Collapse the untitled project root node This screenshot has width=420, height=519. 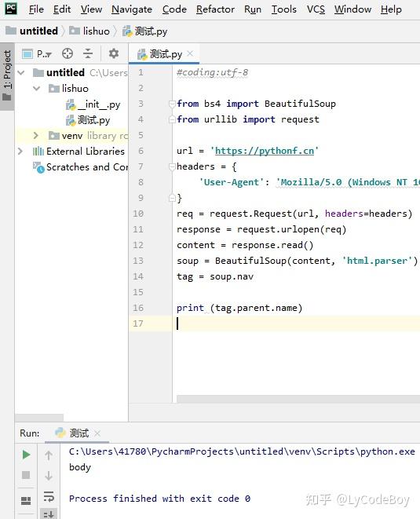click(21, 72)
